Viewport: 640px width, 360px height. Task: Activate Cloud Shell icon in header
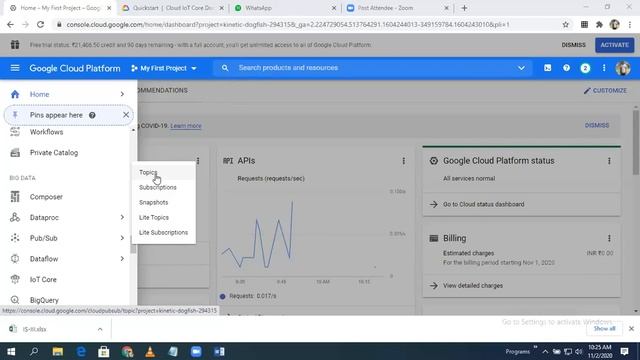[x=547, y=68]
